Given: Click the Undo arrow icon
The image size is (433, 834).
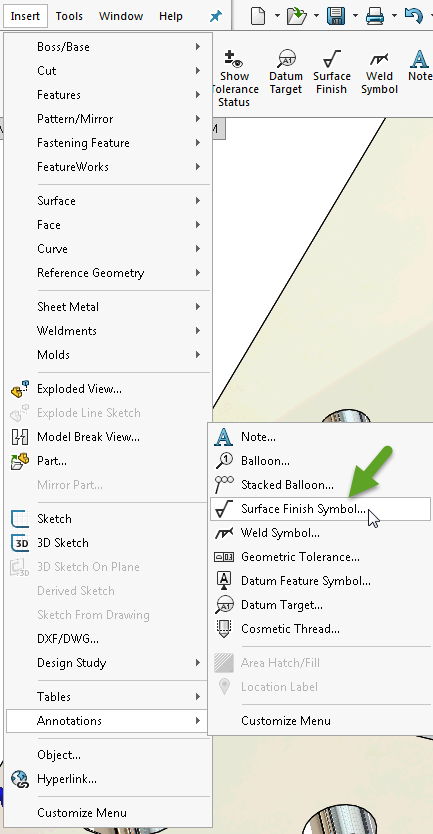Looking at the screenshot, I should 413,15.
